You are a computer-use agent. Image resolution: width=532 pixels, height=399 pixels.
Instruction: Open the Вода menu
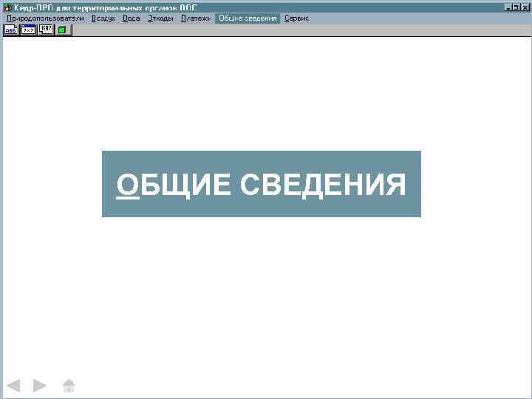132,18
